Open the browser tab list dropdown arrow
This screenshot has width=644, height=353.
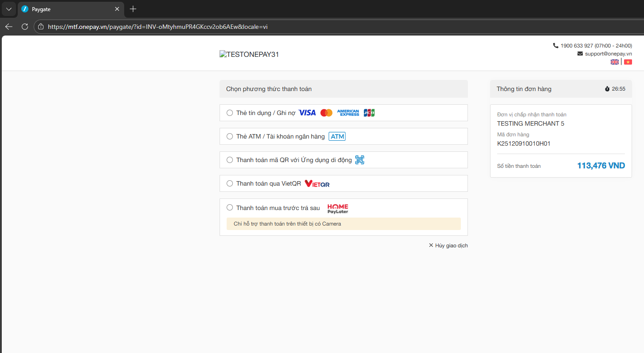[x=9, y=9]
